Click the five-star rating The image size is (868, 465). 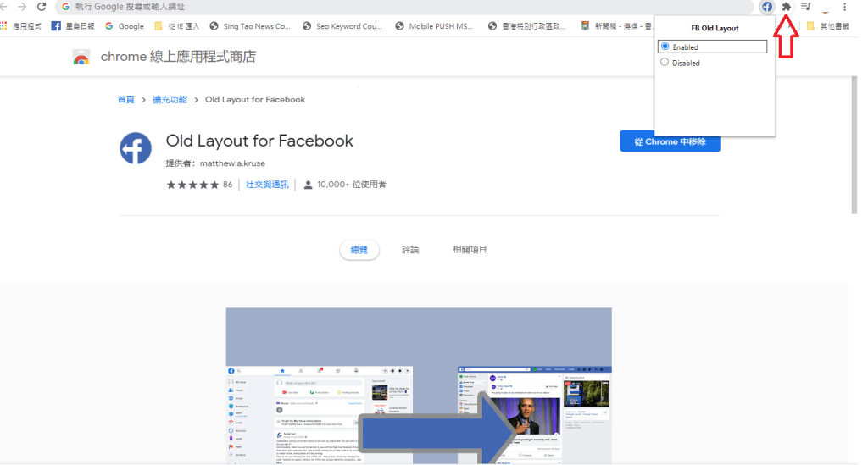coord(192,185)
